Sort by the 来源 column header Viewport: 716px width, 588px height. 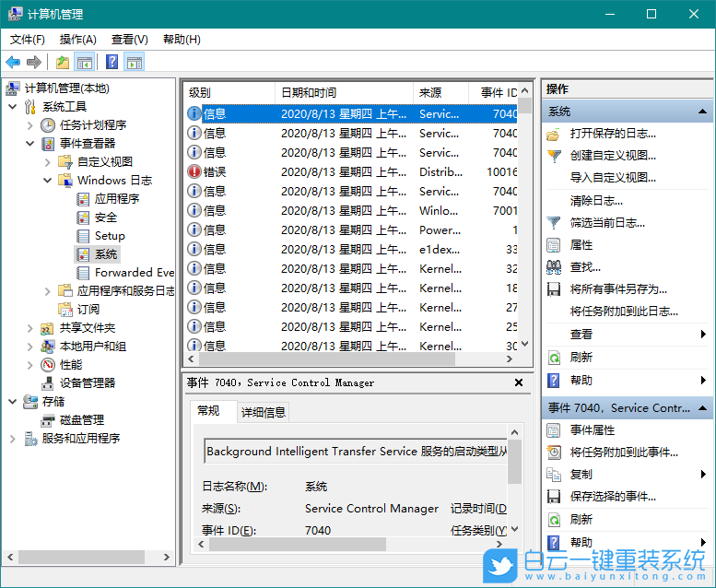pyautogui.click(x=441, y=93)
